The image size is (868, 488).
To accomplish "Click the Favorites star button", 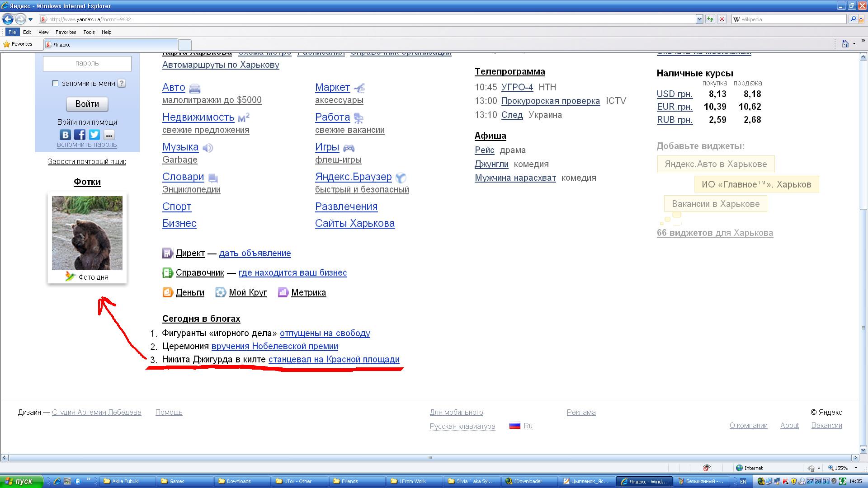I will [18, 44].
